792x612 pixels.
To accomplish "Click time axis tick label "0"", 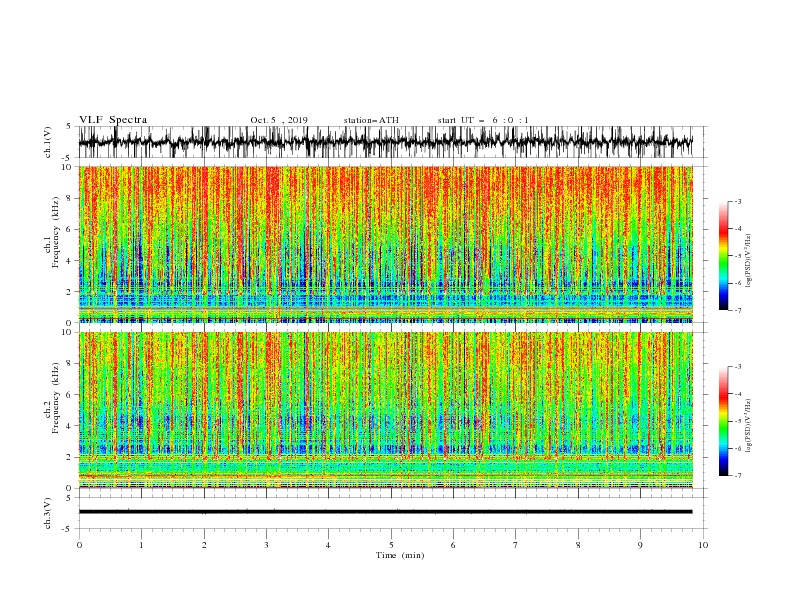I will click(79, 545).
